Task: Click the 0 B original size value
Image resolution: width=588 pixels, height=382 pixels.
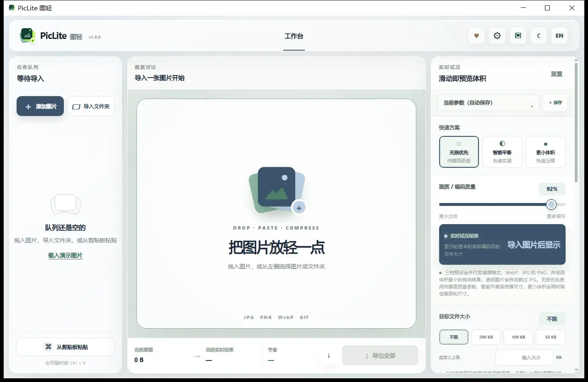Action: [139, 360]
